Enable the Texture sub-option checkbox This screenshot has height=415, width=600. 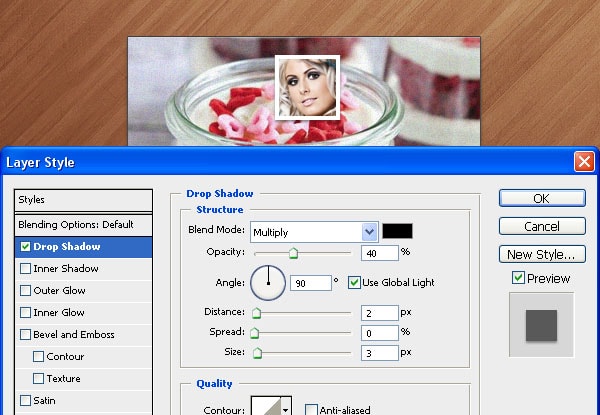(x=38, y=378)
